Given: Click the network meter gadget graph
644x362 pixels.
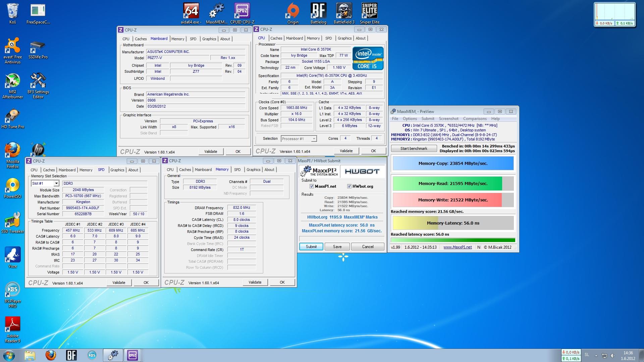Looking at the screenshot, I should point(615,12).
